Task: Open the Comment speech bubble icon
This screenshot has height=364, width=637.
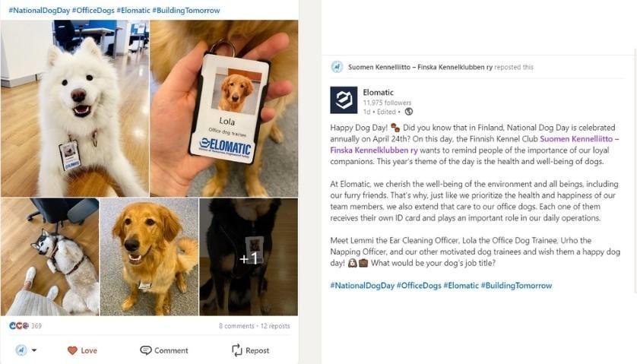Action: (145, 350)
